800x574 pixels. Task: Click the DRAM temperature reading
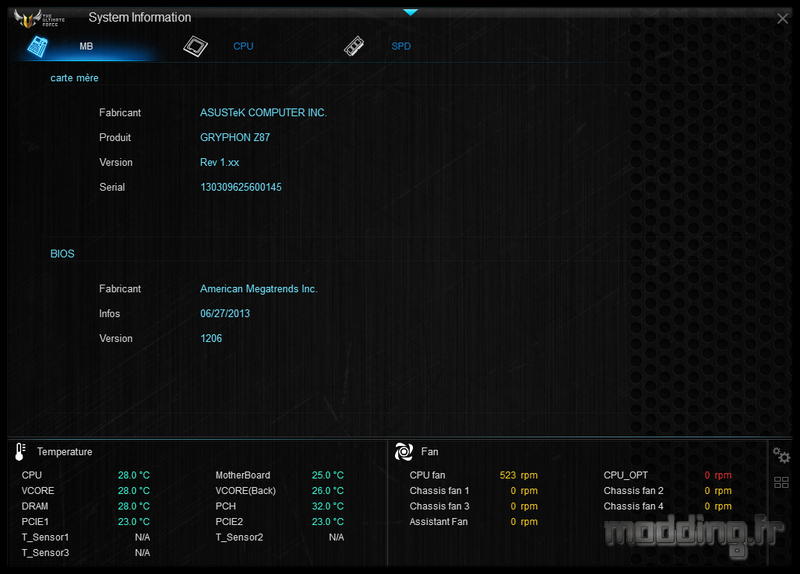[x=134, y=507]
